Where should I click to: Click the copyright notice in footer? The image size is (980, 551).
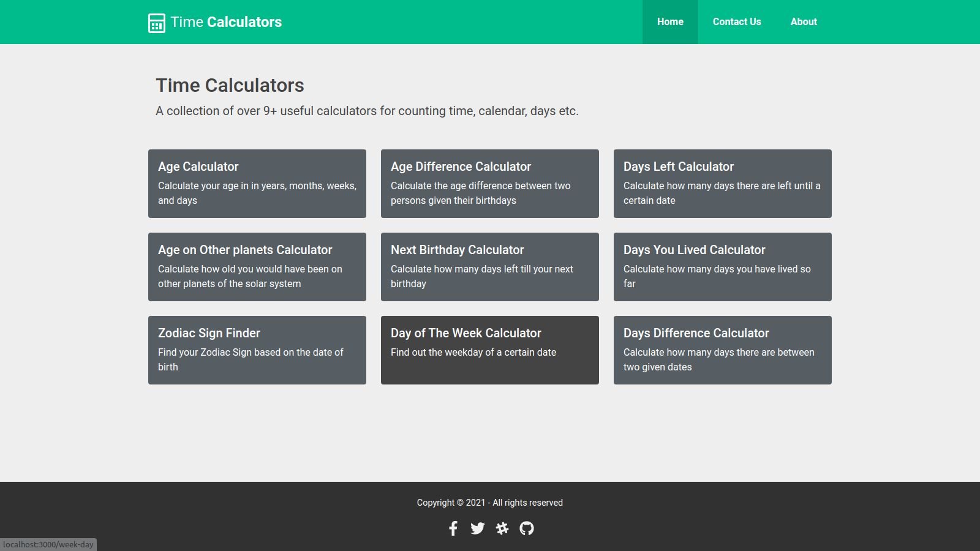(490, 503)
